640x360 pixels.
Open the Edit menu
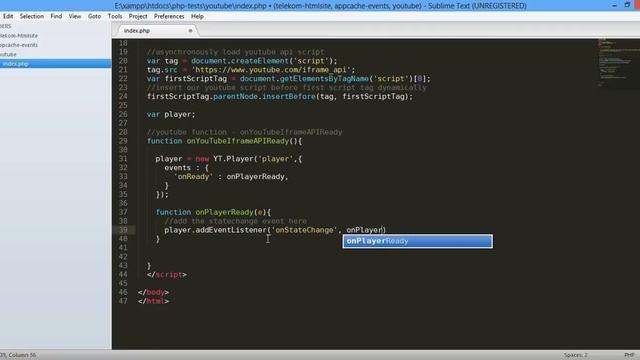[8, 16]
